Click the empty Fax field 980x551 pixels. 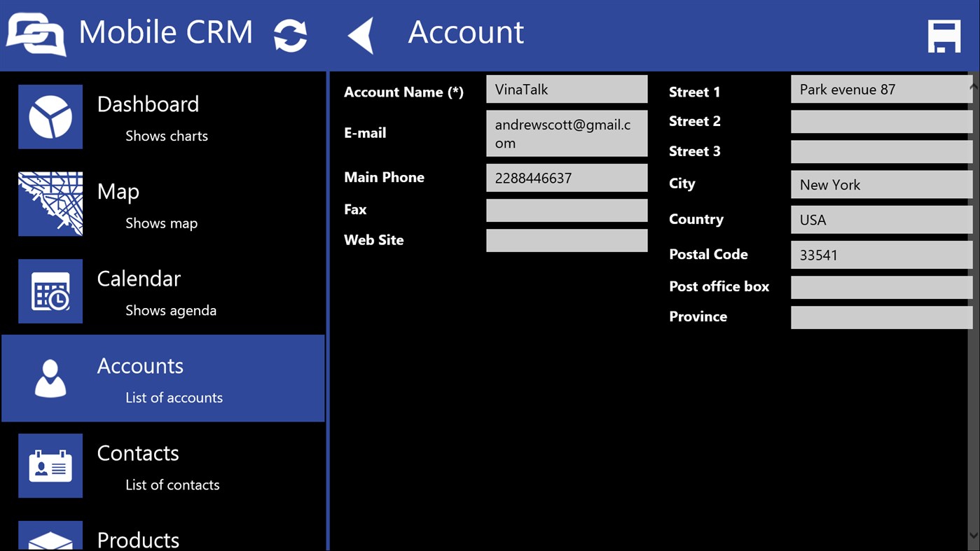(567, 210)
